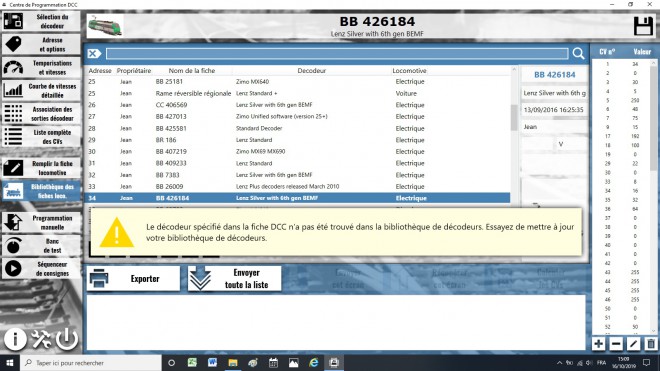This screenshot has width=660, height=371.
Task: Open info about the application
Action: point(15,339)
